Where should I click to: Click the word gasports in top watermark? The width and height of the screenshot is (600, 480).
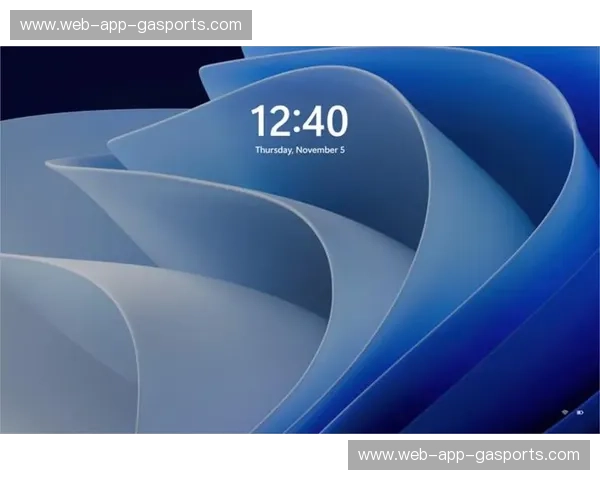[179, 25]
